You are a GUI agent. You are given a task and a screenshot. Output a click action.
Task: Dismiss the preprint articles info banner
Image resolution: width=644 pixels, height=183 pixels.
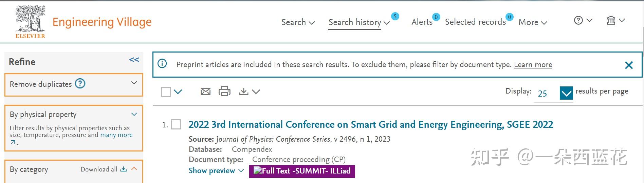coord(629,65)
